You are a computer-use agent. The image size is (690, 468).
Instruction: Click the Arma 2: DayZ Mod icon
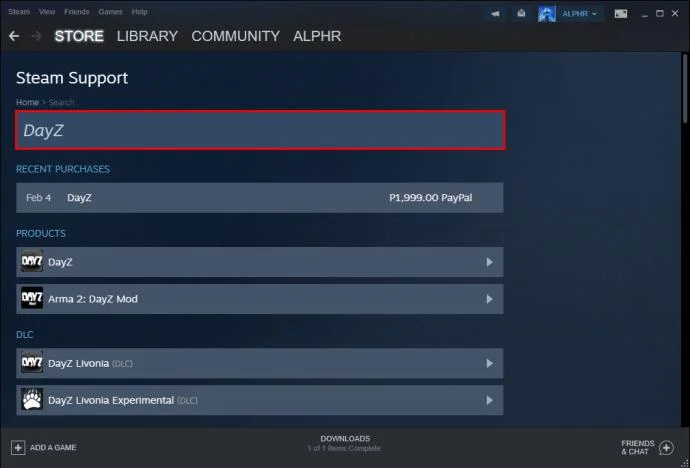click(32, 299)
